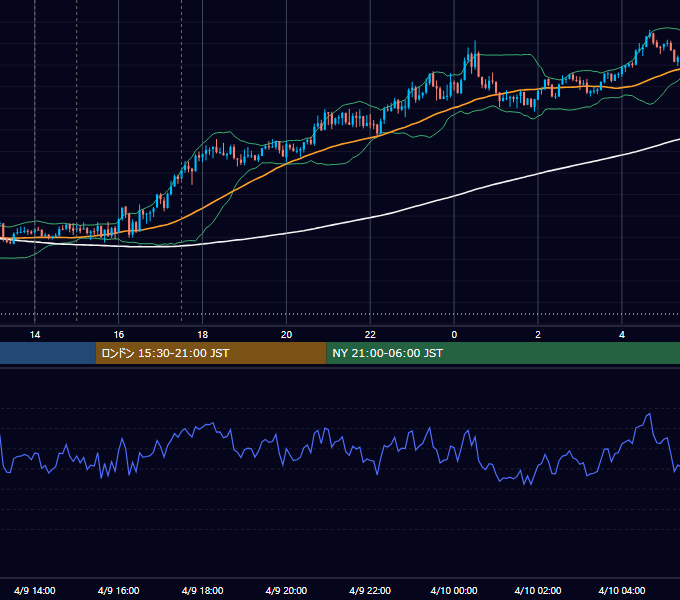680x600 pixels.
Task: Click hour label 2 on chart axis
Action: coord(538,335)
